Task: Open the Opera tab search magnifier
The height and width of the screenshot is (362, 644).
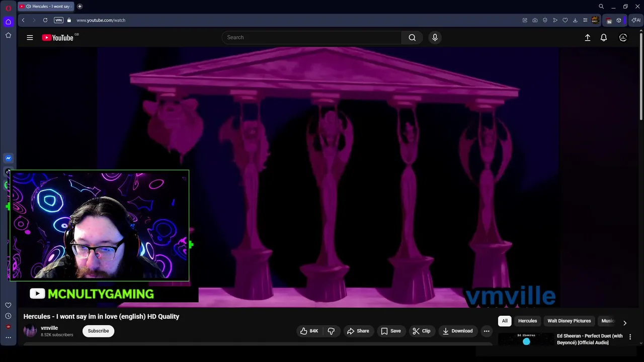Action: click(x=601, y=7)
